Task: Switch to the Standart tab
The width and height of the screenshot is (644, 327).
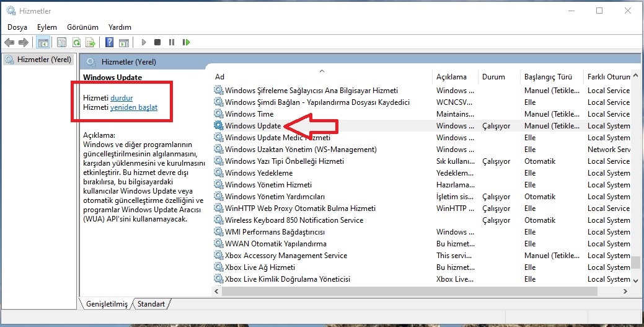Action: point(151,304)
